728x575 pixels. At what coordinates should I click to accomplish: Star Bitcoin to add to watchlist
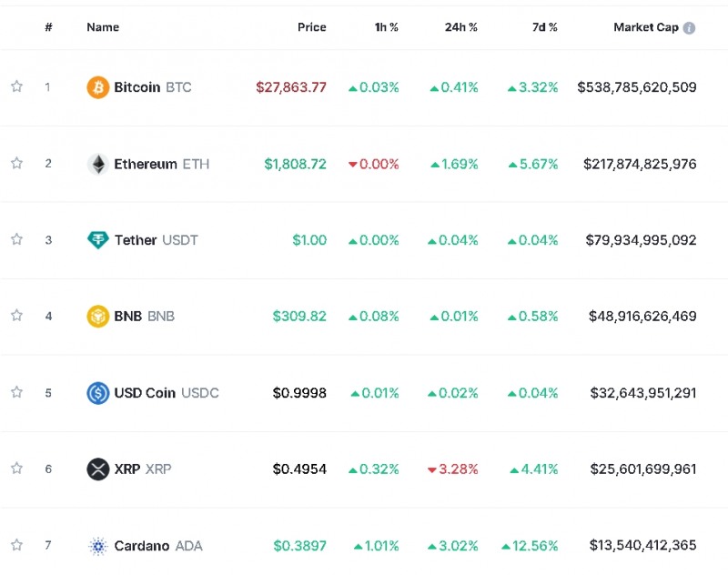[x=16, y=87]
